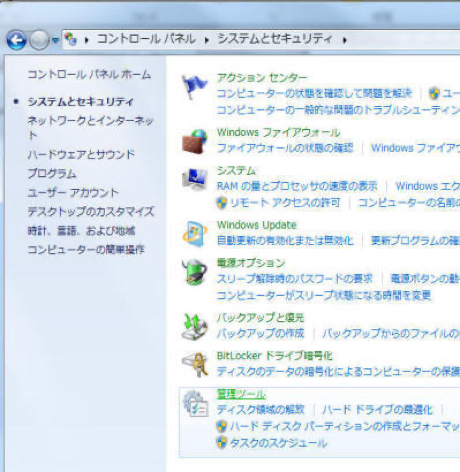Click shield icon right of コンピューターの状態を確認して問題を解決 link
Image resolution: width=460 pixels, height=472 pixels.
[x=434, y=94]
